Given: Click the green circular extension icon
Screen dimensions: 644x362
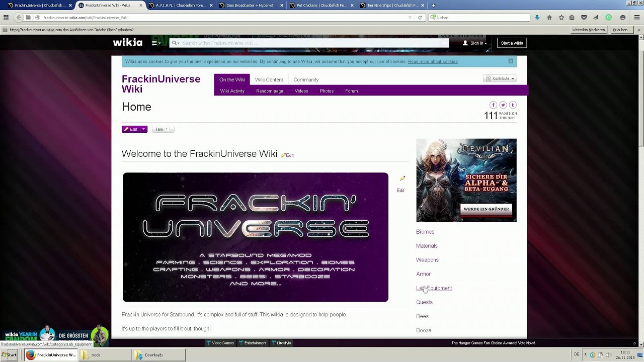Looking at the screenshot, I should (609, 18).
